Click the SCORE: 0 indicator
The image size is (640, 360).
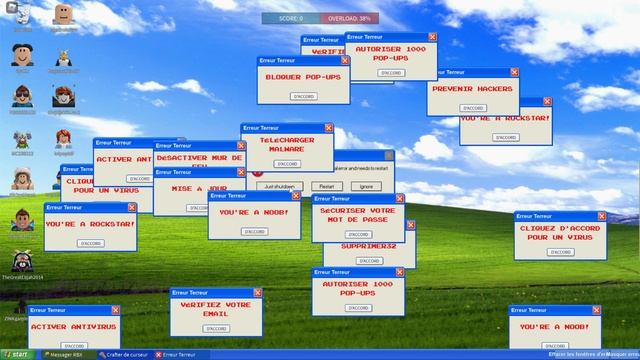[291, 18]
